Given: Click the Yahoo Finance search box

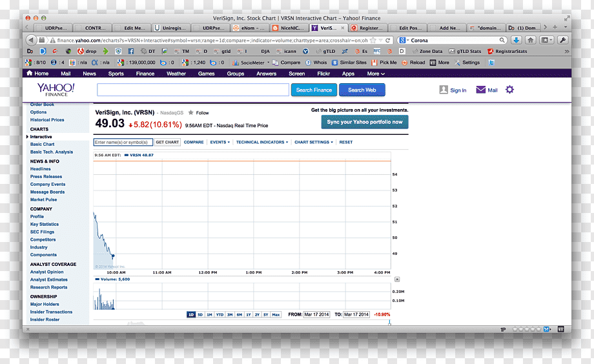Looking at the screenshot, I should pos(193,90).
